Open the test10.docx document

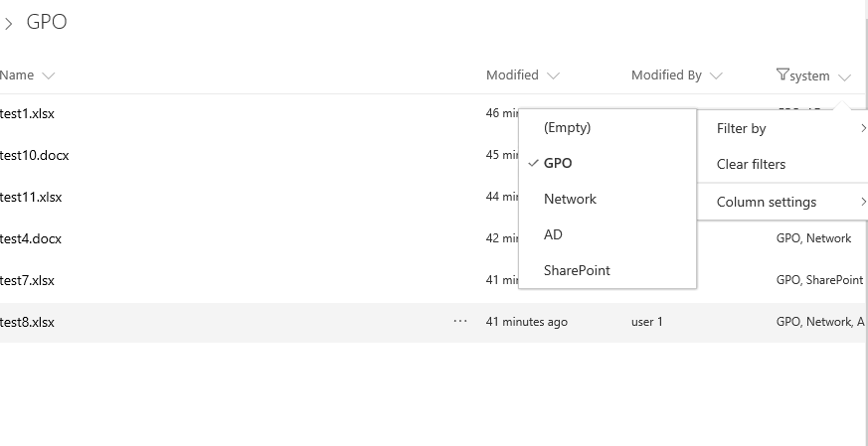coord(35,155)
